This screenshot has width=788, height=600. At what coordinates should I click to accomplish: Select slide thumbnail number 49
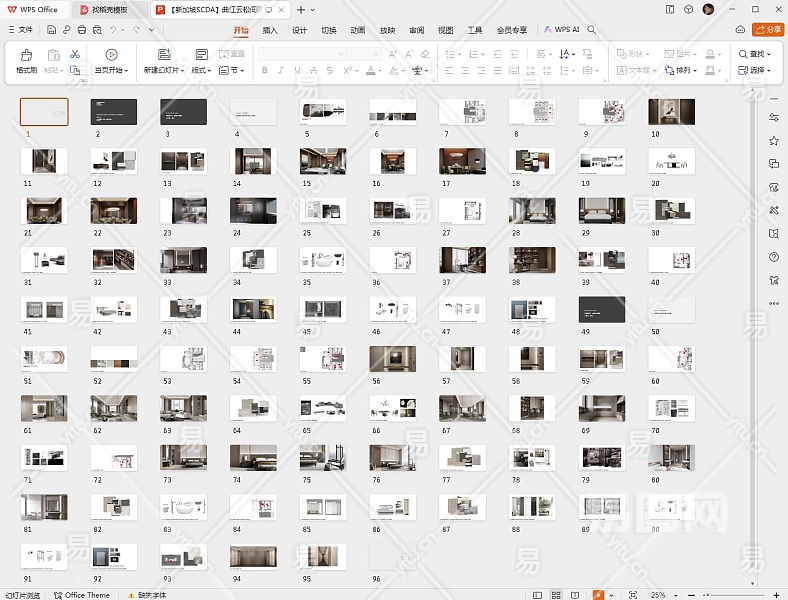click(602, 310)
